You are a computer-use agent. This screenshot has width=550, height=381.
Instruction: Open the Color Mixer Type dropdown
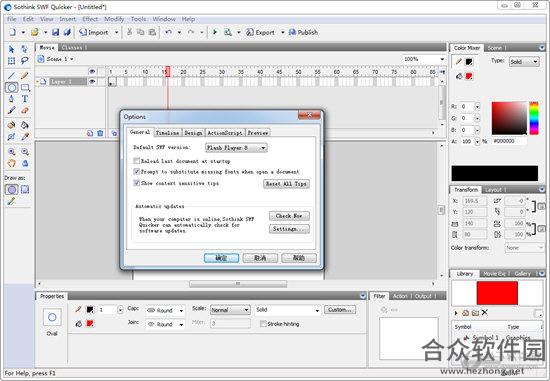[524, 62]
